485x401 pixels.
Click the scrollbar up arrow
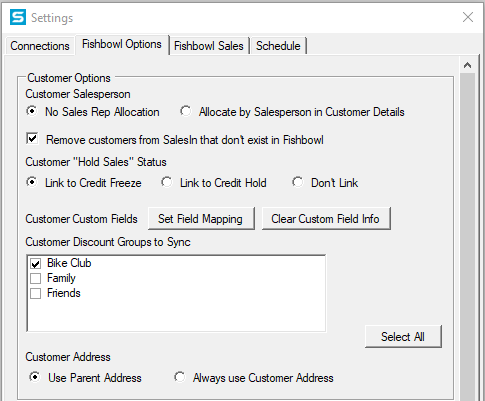(x=467, y=65)
